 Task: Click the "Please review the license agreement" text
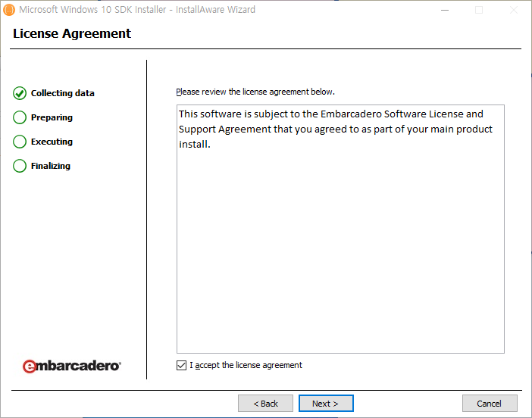pyautogui.click(x=255, y=92)
